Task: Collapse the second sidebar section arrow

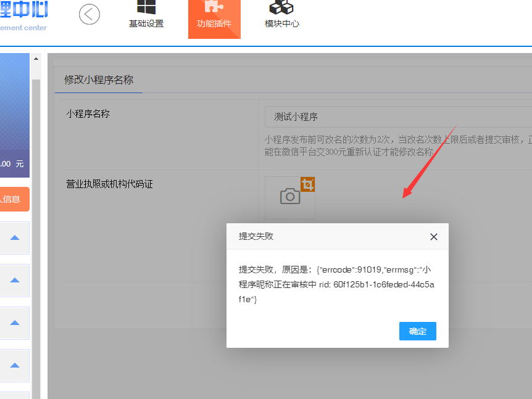Action: pos(15,280)
